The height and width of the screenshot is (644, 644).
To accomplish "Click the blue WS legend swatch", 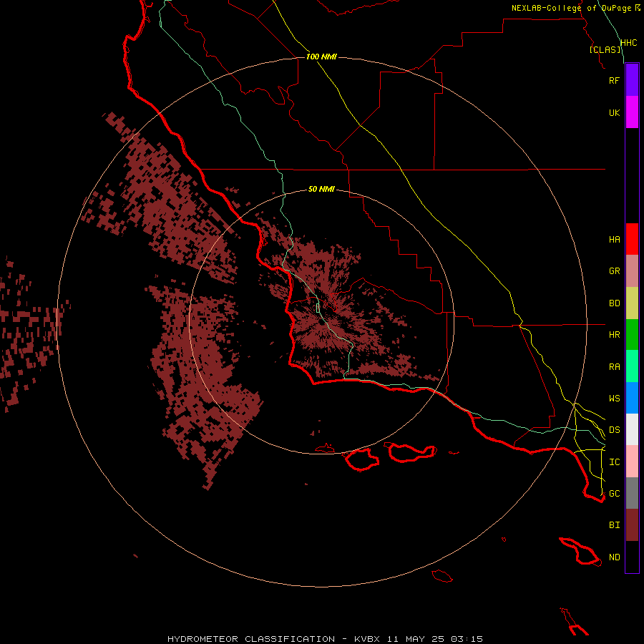I will click(x=632, y=398).
